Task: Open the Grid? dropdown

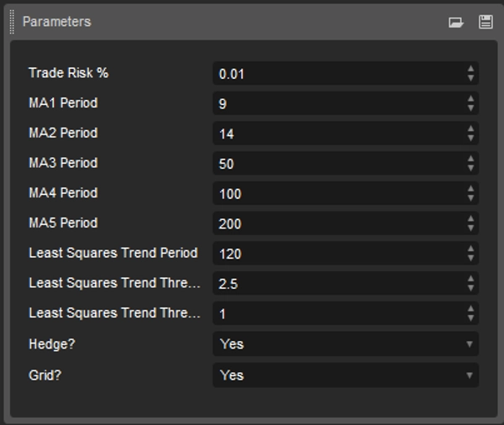Action: pos(344,375)
